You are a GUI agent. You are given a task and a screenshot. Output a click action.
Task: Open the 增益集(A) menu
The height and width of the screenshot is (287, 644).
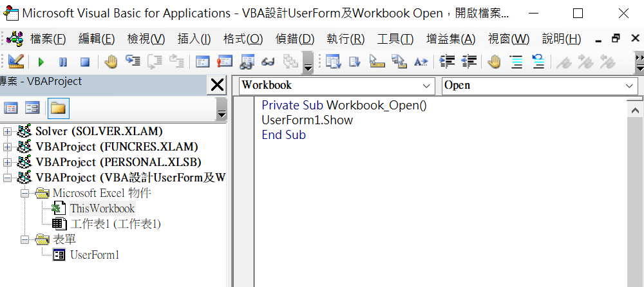(x=451, y=39)
